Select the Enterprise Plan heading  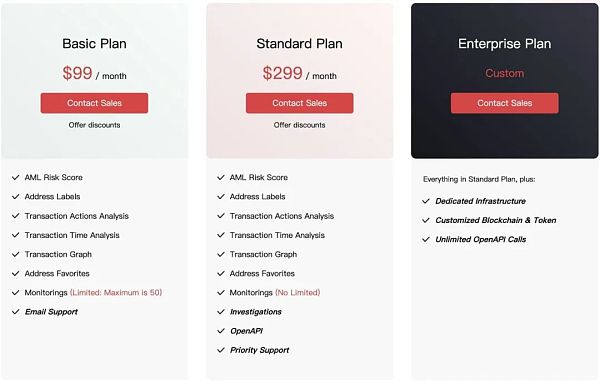coord(505,44)
